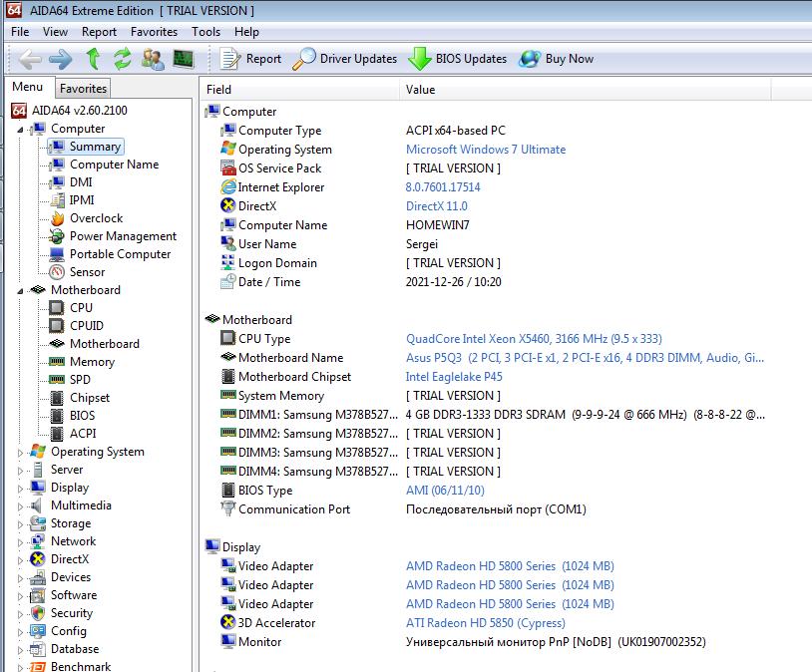Screen dimensions: 812x672
Task: Click the DMI tree icon
Action: [x=57, y=182]
